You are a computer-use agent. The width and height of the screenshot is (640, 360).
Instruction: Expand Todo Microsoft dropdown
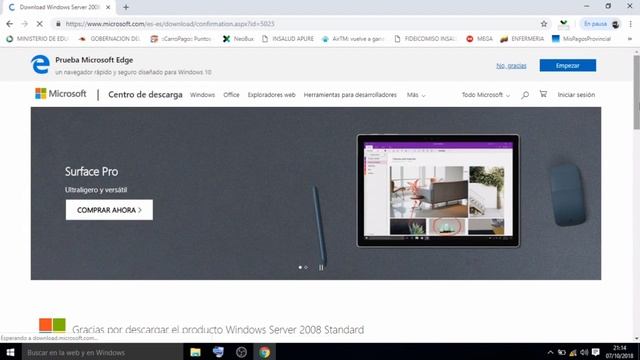485,95
